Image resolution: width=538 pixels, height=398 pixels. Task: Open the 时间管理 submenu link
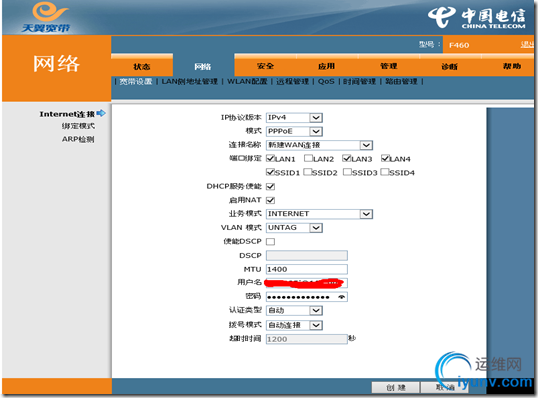click(360, 81)
